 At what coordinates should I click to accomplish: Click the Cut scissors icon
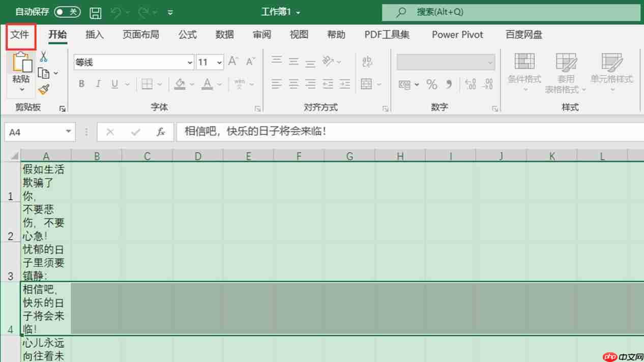[44, 56]
